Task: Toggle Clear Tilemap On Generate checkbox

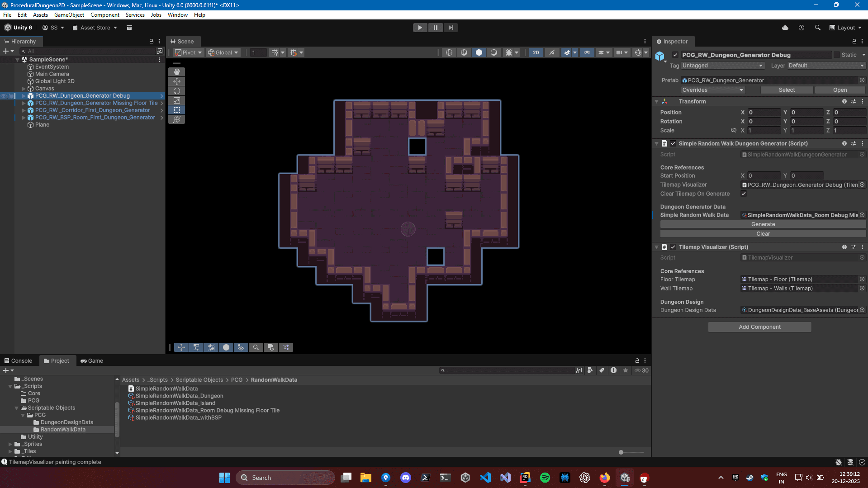Action: pyautogui.click(x=743, y=194)
